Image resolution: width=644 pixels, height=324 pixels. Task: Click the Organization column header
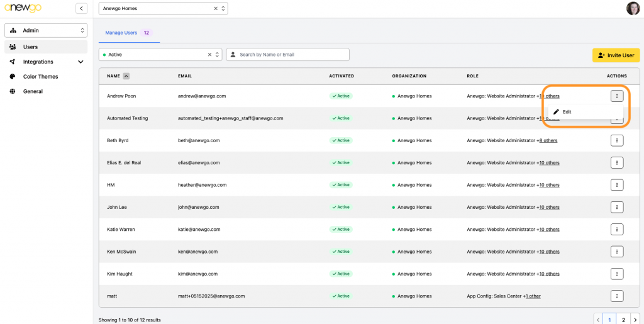pyautogui.click(x=409, y=76)
